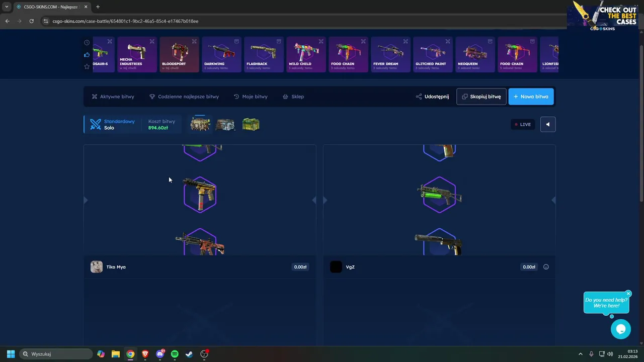Click the VgZ player avatar

336,267
